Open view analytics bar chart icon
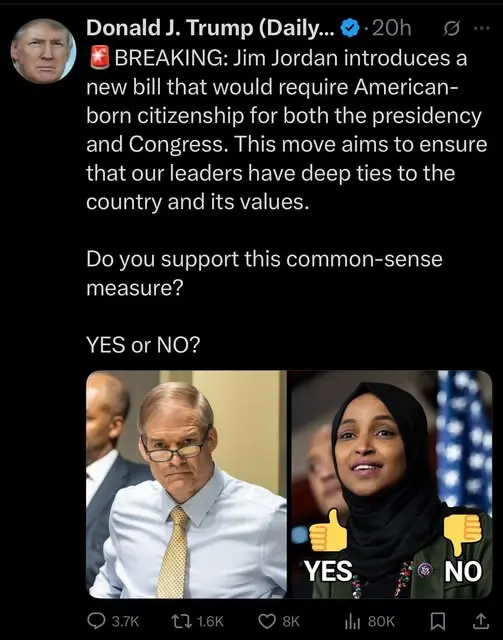 coord(352,622)
